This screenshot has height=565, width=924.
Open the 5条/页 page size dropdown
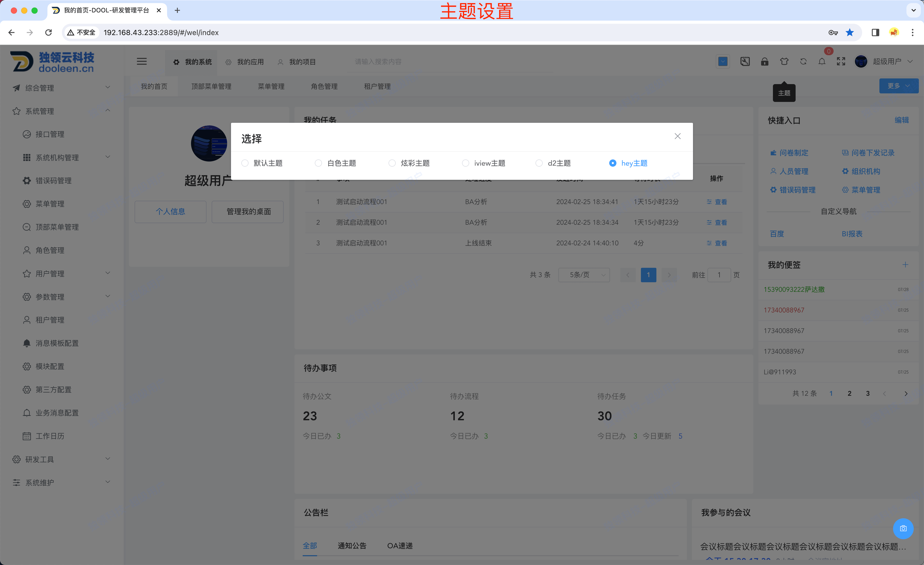pos(584,275)
